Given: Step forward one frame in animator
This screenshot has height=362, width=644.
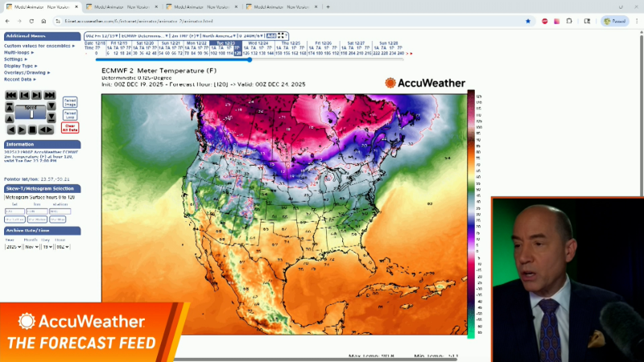Looking at the screenshot, I should [x=37, y=95].
